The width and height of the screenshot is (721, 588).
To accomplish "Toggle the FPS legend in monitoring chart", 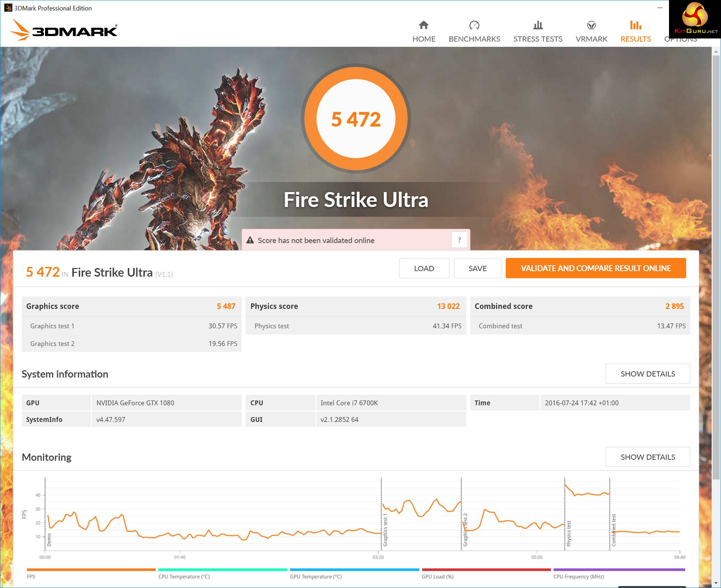I will [x=31, y=577].
